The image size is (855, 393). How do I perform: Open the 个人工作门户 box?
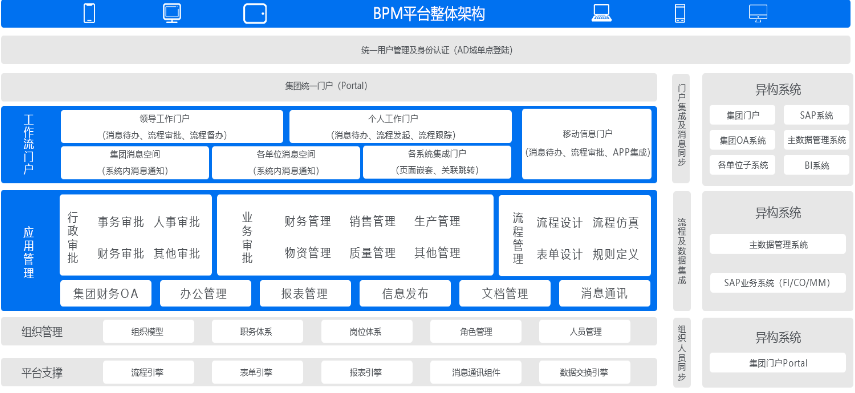pyautogui.click(x=400, y=126)
